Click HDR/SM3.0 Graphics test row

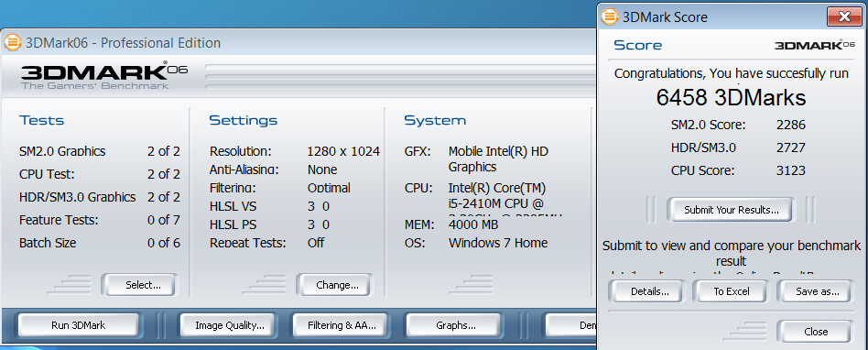[100, 197]
